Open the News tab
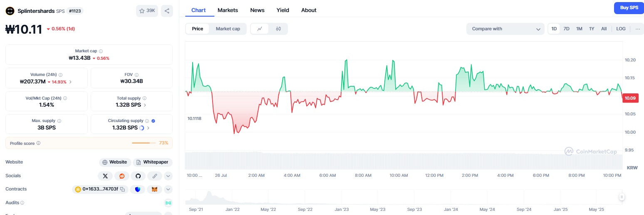The image size is (644, 215). click(257, 10)
